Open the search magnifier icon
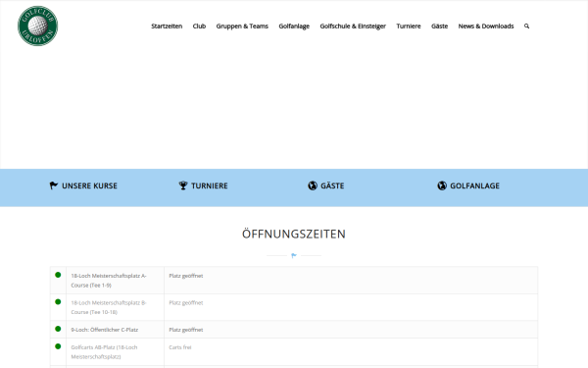The image size is (588, 368). coord(526,26)
